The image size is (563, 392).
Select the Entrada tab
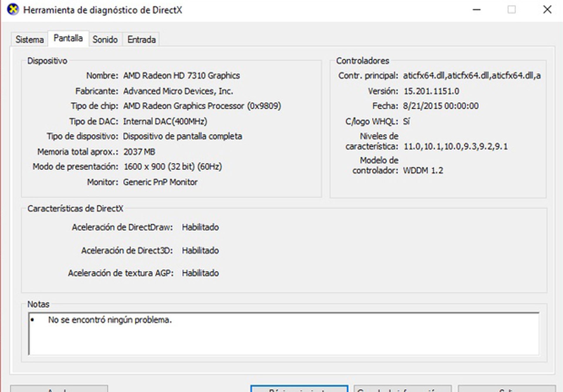[x=141, y=39]
